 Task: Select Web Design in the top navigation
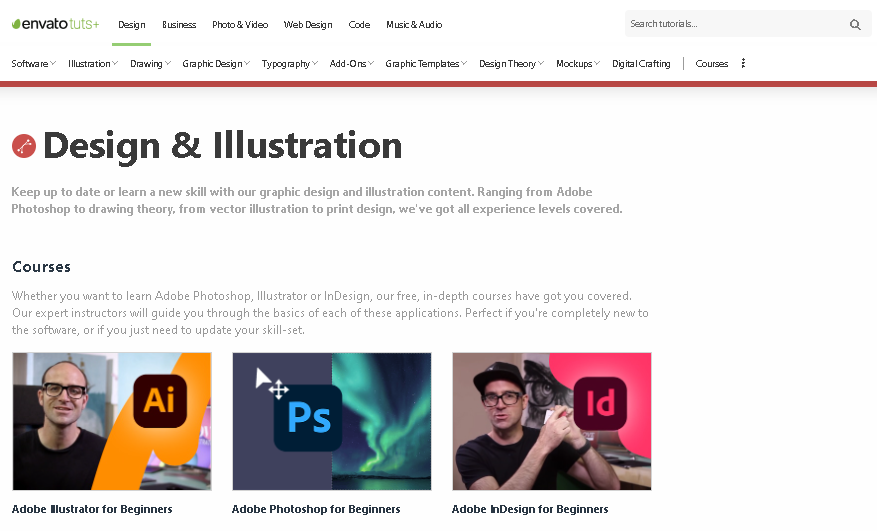pos(308,25)
